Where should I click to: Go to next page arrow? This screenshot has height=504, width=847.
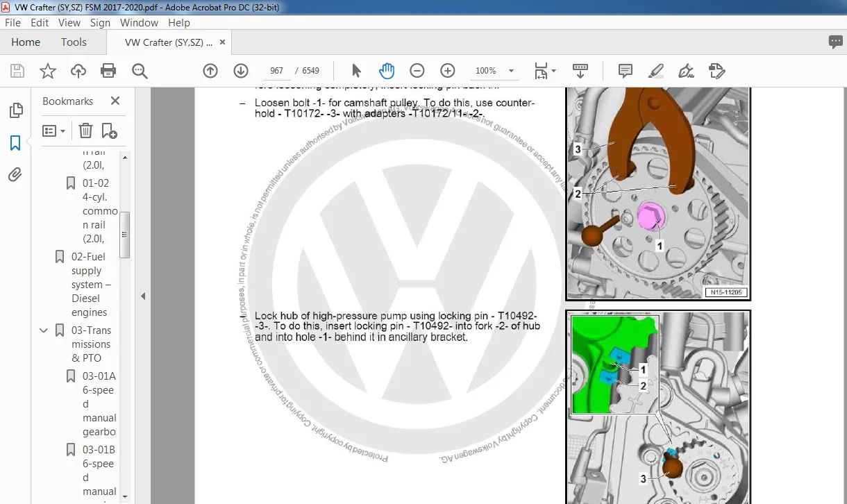(x=241, y=71)
